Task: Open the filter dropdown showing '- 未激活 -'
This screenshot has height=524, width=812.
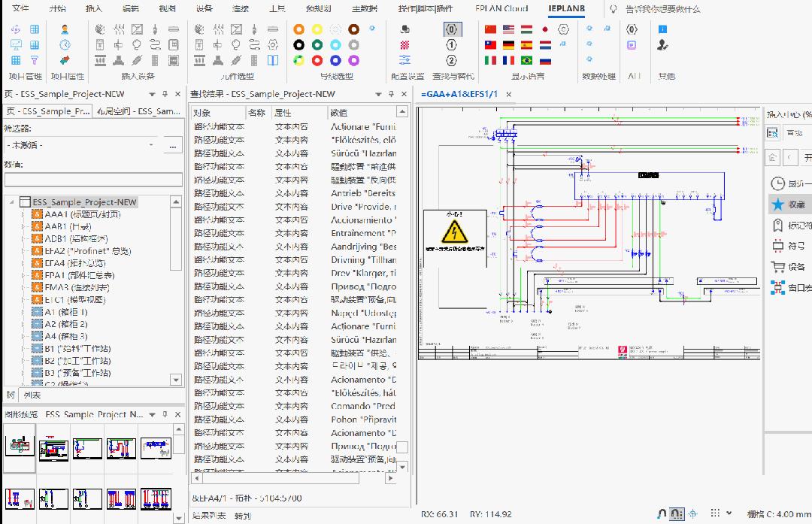Action: 81,144
